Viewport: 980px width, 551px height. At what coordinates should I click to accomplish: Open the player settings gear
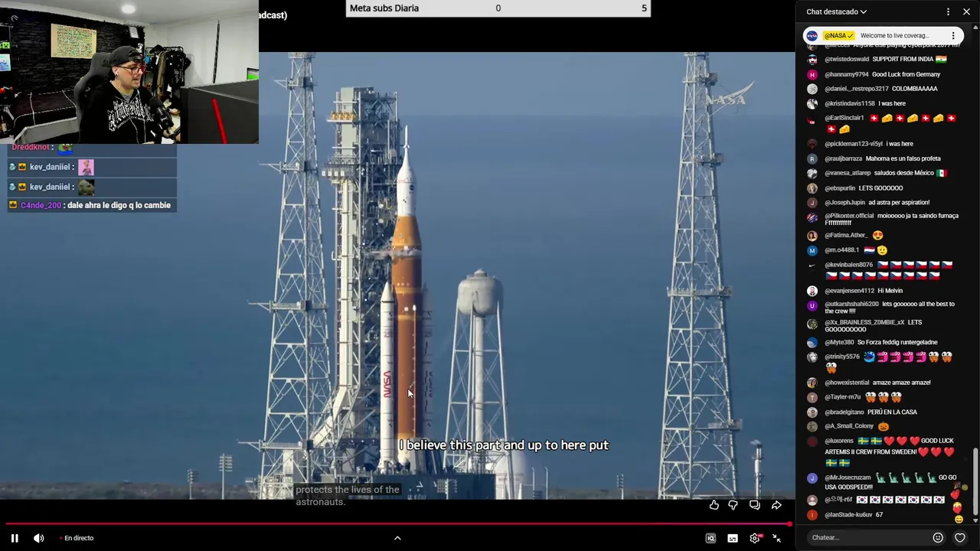(755, 538)
